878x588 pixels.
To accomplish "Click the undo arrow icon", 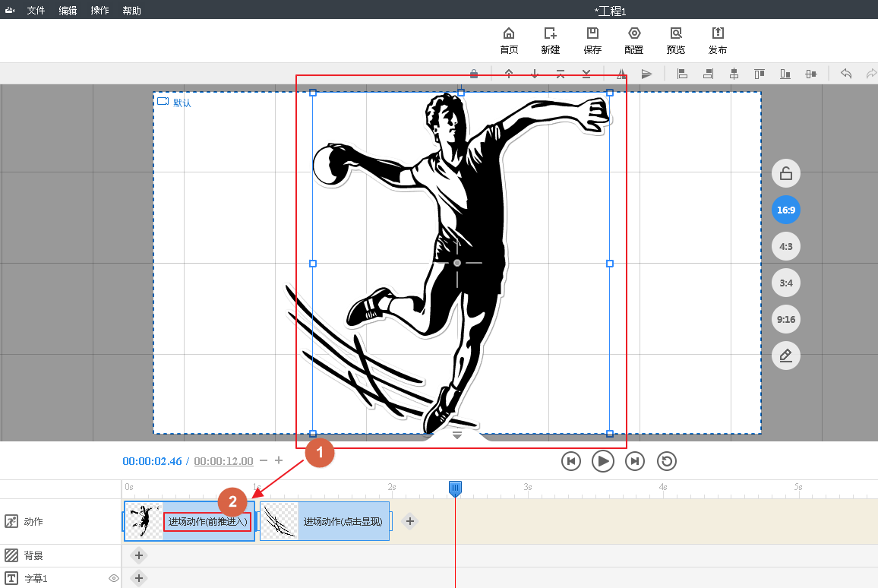I will (846, 74).
